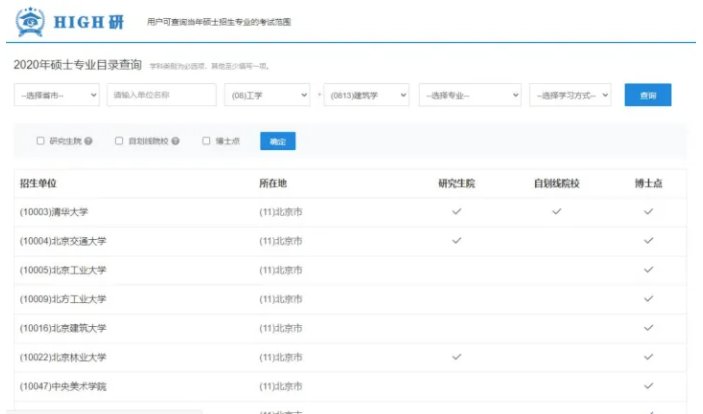Click the 2020年硕士专业目录查询 page heading

tap(78, 65)
